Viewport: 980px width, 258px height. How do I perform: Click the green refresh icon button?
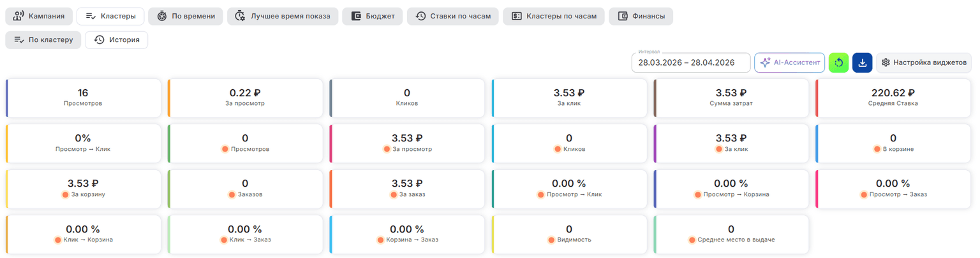(838, 62)
